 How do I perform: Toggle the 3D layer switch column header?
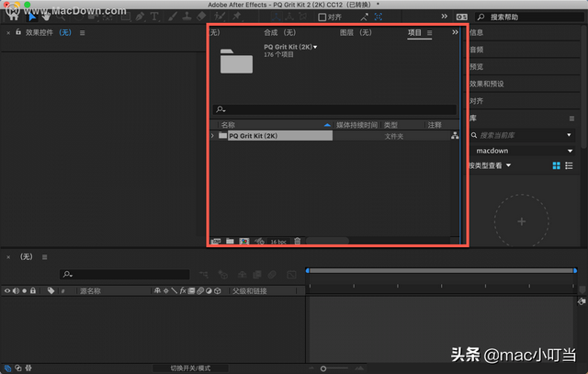(x=218, y=290)
